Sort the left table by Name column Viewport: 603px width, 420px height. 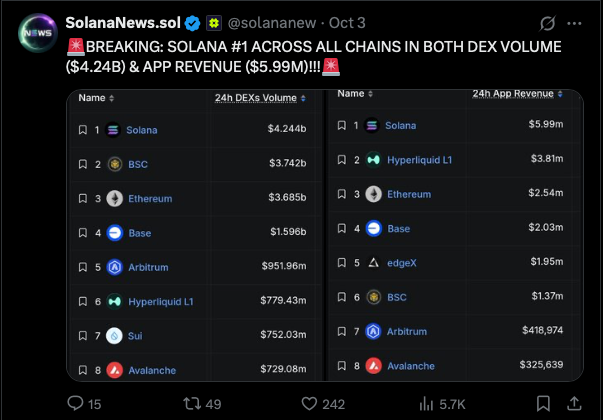pyautogui.click(x=96, y=98)
